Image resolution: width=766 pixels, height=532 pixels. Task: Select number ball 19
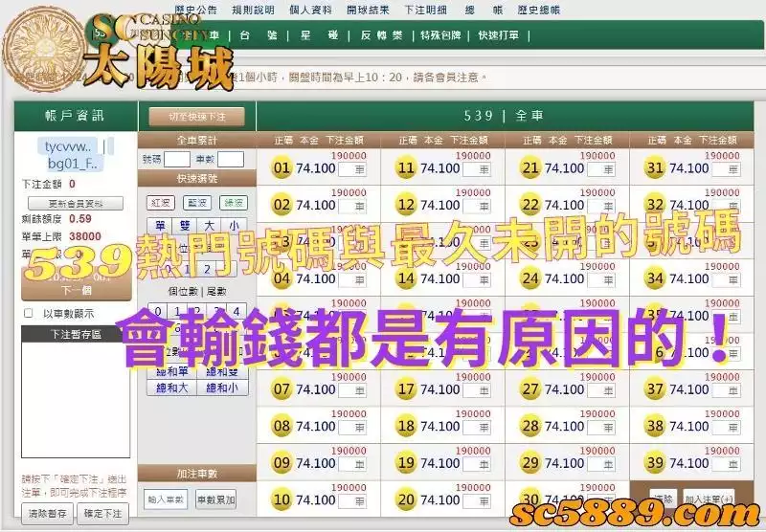click(x=406, y=463)
